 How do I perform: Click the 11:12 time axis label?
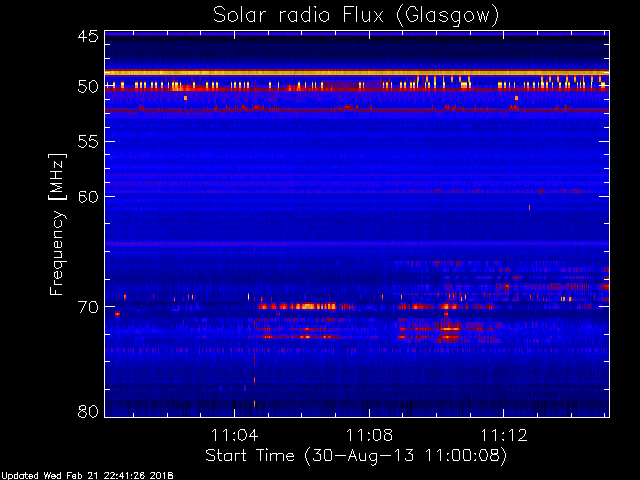pos(504,436)
